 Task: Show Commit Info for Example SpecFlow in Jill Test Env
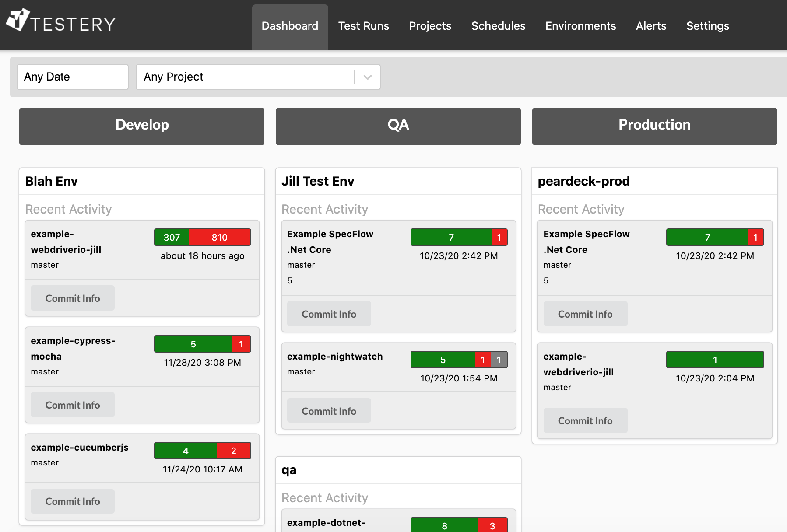(x=329, y=314)
